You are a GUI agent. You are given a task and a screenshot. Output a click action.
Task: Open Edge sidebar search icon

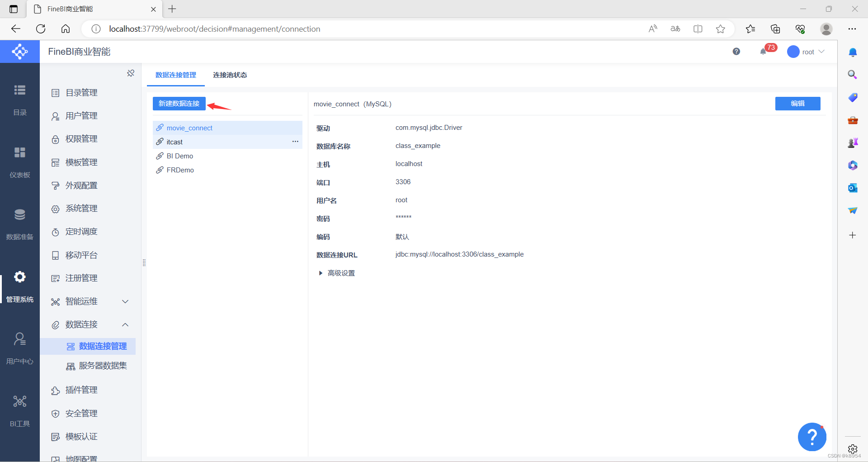[x=853, y=75]
